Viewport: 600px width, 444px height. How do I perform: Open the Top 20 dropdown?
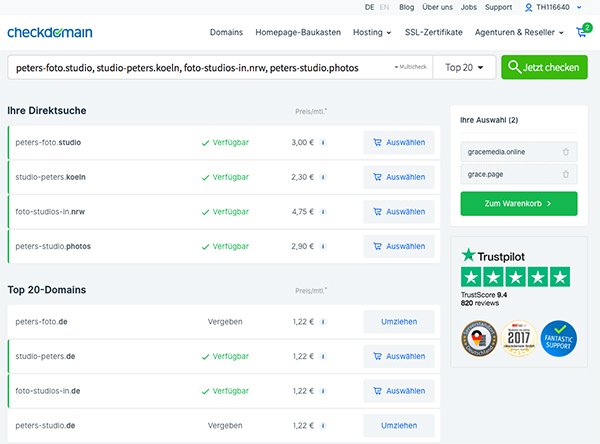[x=464, y=67]
